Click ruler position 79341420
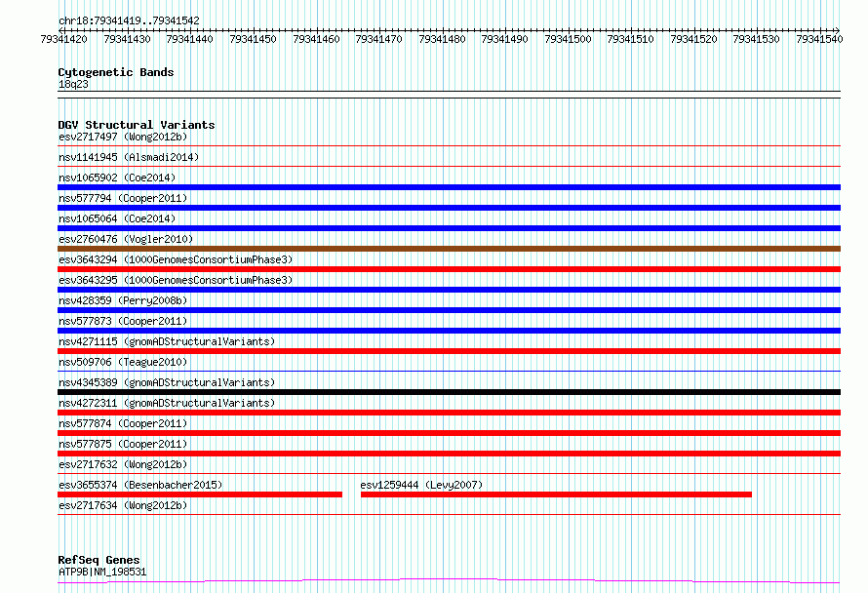 (x=63, y=39)
